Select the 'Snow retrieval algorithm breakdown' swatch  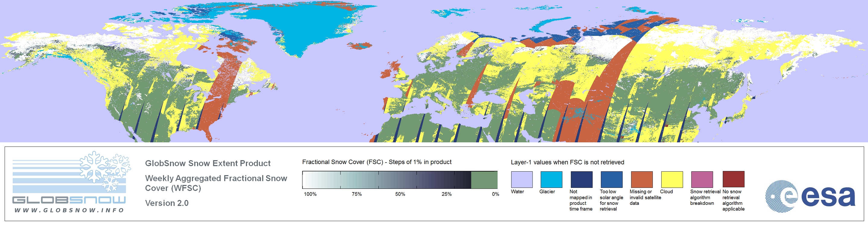point(702,179)
